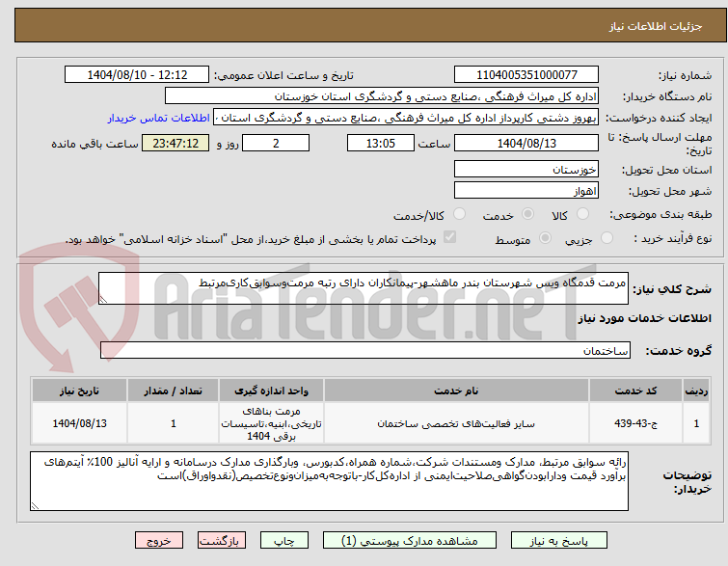The image size is (728, 566).
Task: Click the row number cell 1
Action: point(696,423)
